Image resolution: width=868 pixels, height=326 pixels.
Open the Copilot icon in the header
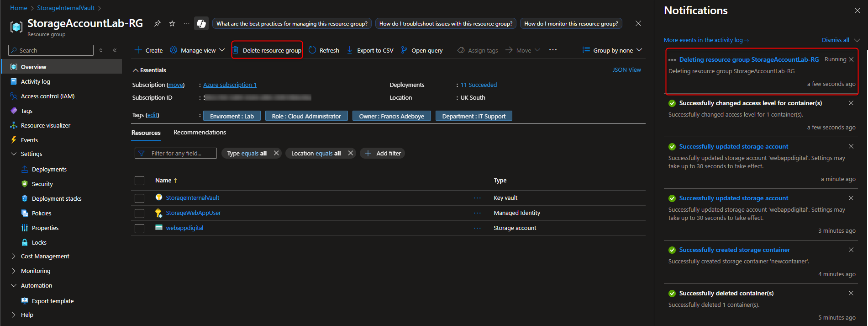(201, 23)
